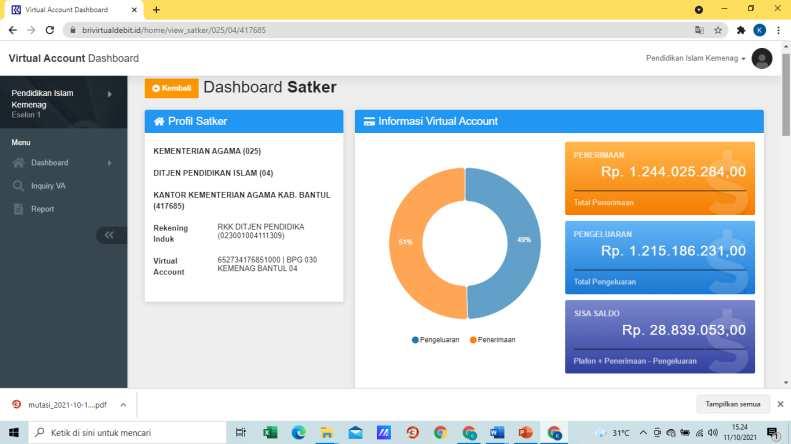
Task: Click the page vertical scrollbar
Action: (x=786, y=96)
